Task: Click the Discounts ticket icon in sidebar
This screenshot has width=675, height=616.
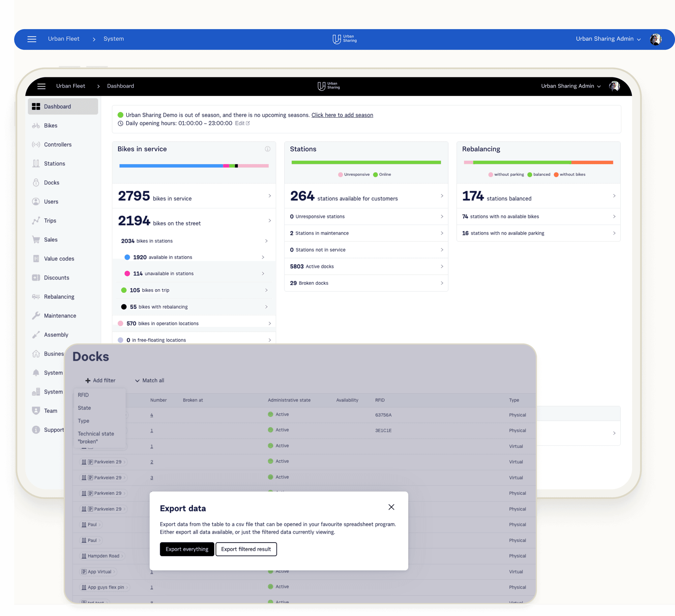Action: 36,278
